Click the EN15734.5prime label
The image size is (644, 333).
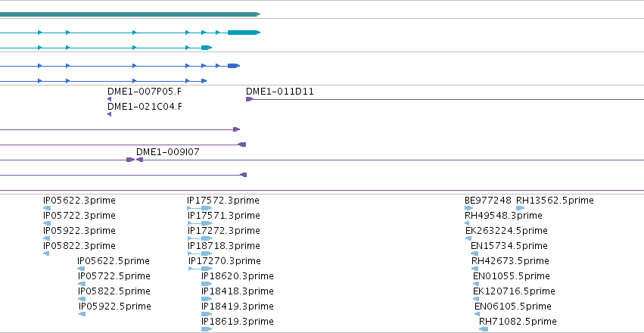[509, 245]
